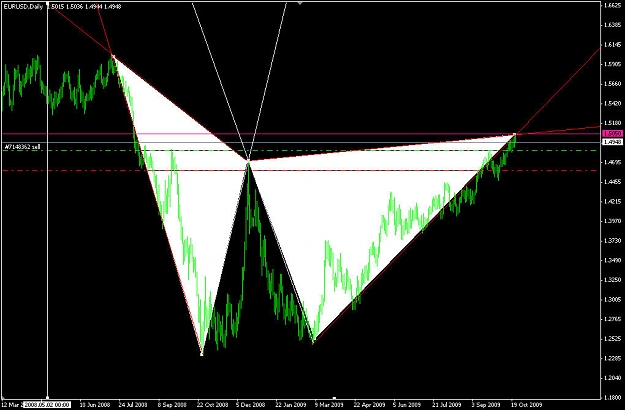Click the EURUSD,Daily chart title
Screen dimensions: 625x410
pyautogui.click(x=23, y=7)
